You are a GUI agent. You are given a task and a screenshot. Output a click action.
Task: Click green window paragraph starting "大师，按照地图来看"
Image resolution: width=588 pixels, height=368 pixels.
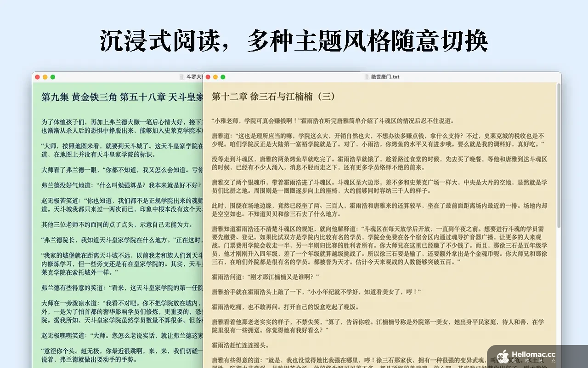click(122, 150)
